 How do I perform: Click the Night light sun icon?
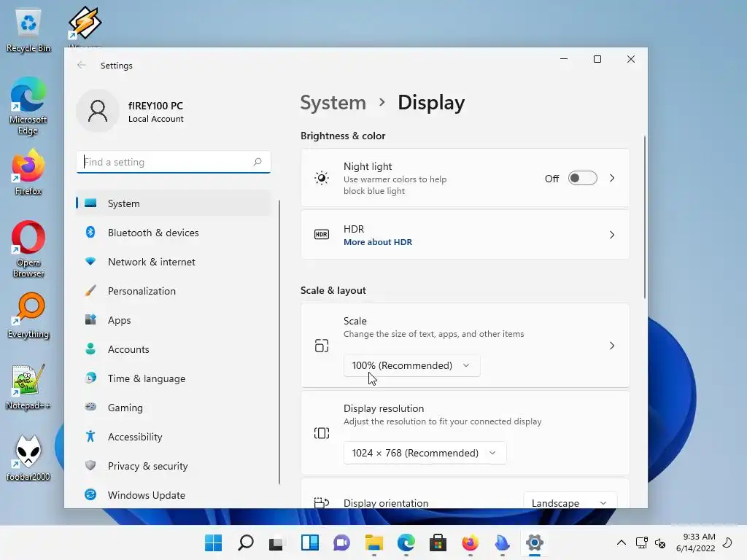coord(322,178)
